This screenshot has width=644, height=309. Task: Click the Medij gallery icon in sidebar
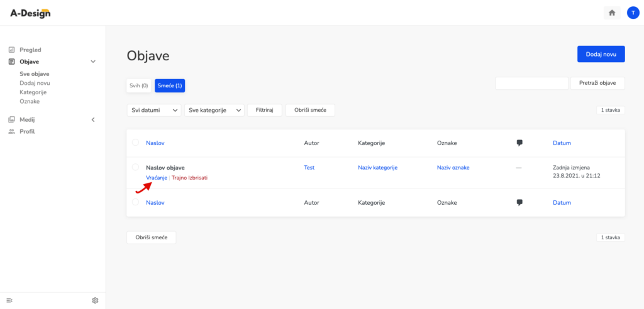[11, 120]
